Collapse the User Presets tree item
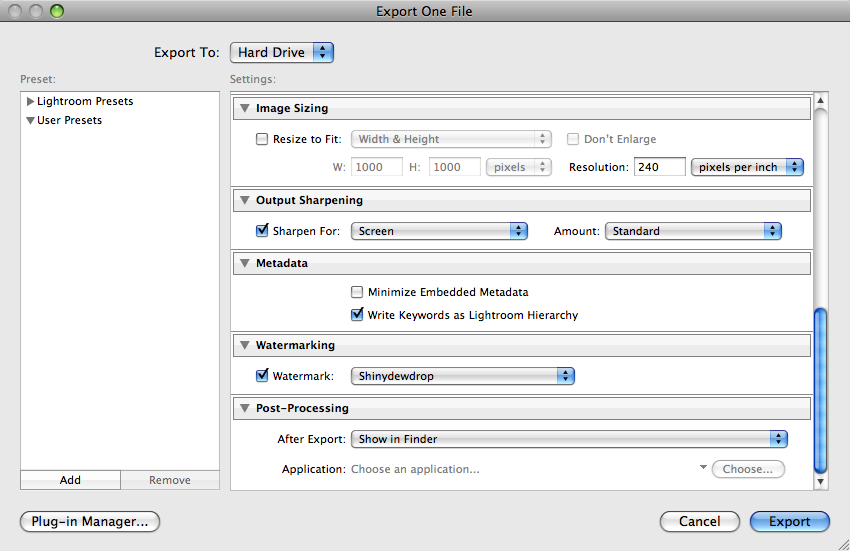The height and width of the screenshot is (551, 850). 31,121
